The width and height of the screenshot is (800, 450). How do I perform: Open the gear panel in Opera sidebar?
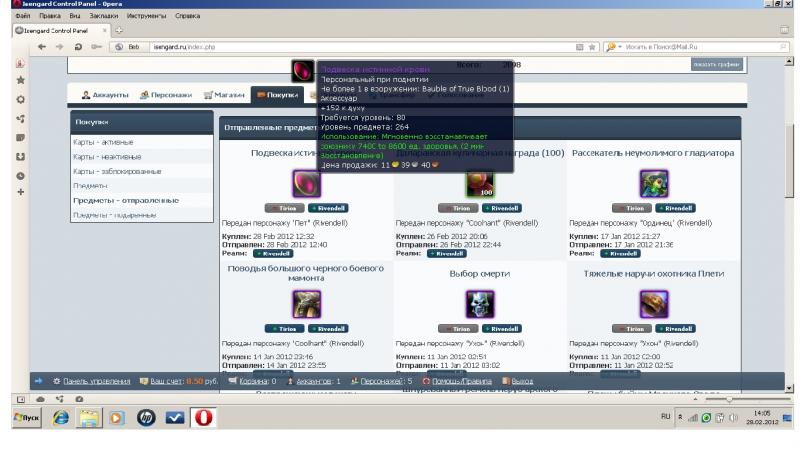click(20, 99)
